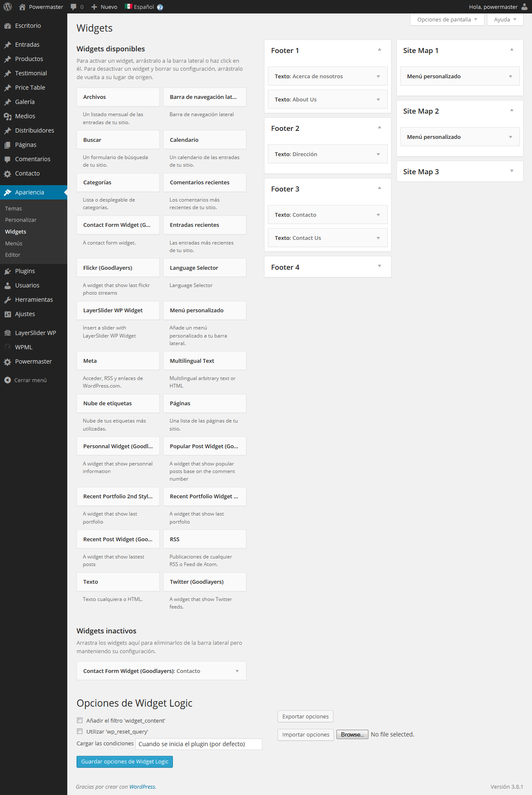The image size is (532, 795).
Task: Open the Powermaster sidebar menu item
Action: pyautogui.click(x=34, y=362)
